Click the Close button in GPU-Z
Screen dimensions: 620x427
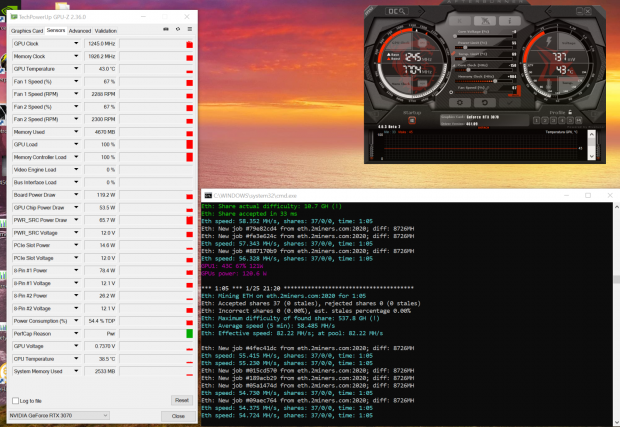177,415
